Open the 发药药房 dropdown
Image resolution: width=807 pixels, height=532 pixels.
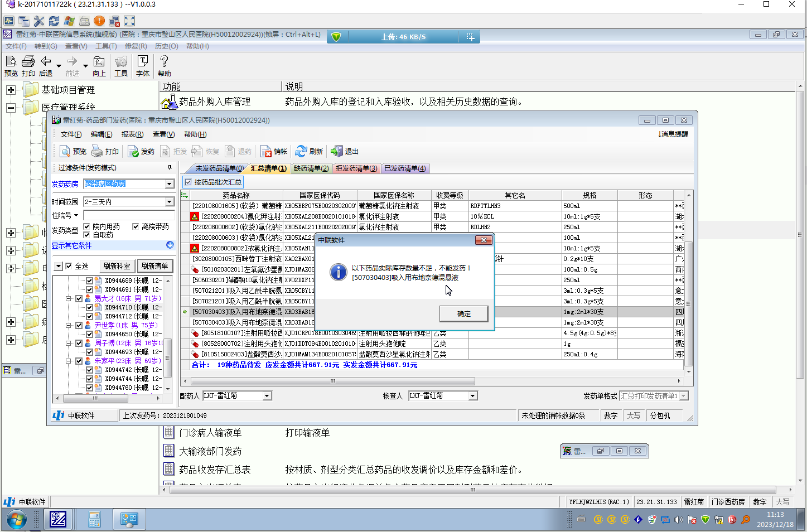[x=170, y=184]
